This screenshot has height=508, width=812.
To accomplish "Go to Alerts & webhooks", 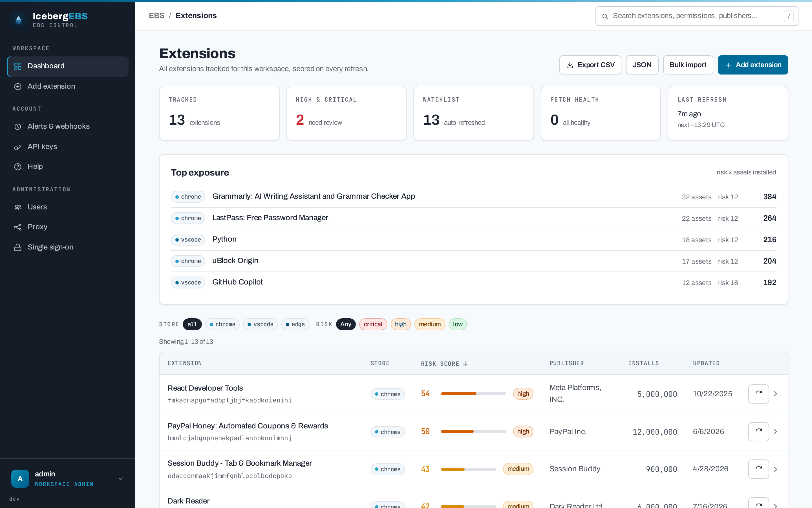I will pos(68,127).
